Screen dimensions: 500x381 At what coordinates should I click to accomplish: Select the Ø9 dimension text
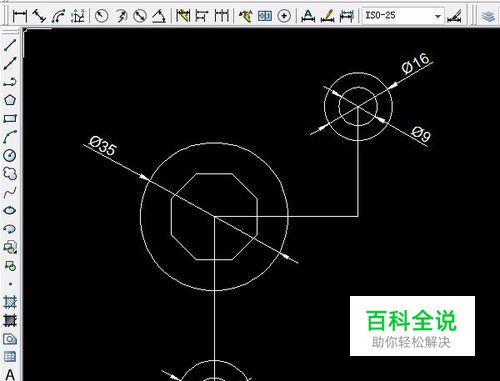click(421, 134)
